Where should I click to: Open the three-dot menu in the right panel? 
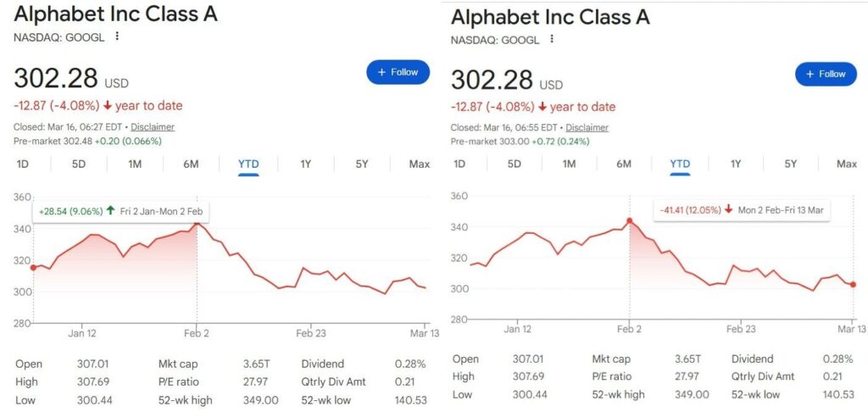point(552,39)
